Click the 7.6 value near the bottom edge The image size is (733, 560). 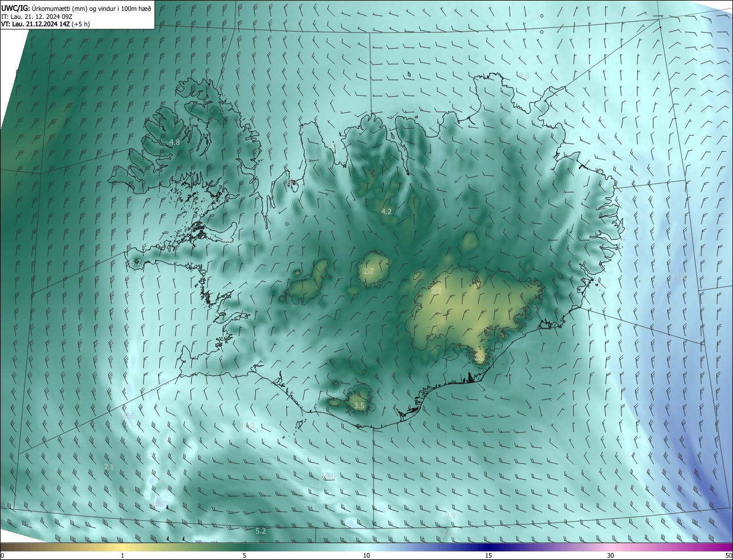click(x=447, y=533)
